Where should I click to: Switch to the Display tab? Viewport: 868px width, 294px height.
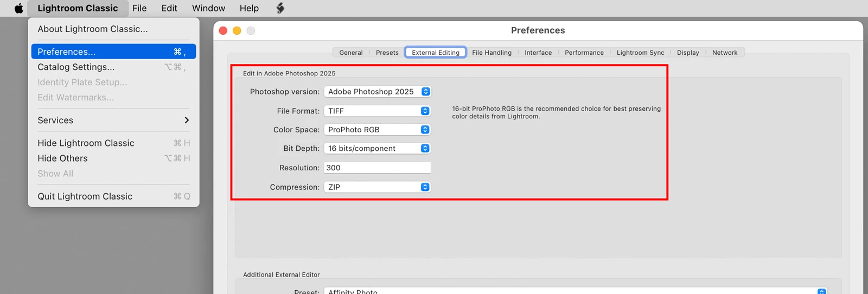point(688,53)
